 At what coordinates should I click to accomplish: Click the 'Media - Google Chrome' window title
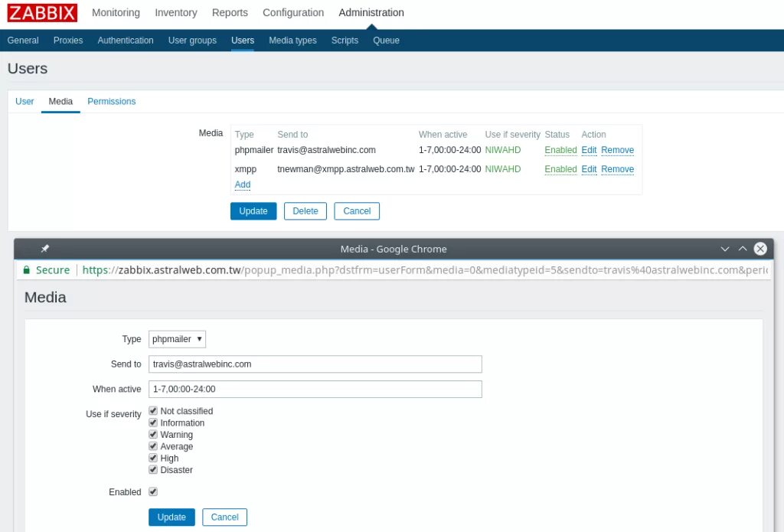coord(394,249)
